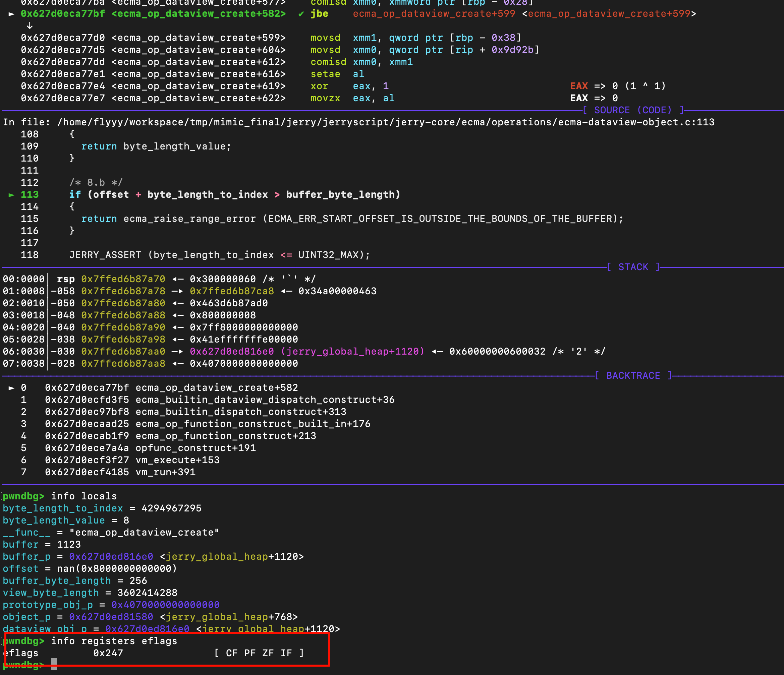Click the offset nan(0x8000000000000) value
This screenshot has width=784, height=675.
tap(117, 569)
